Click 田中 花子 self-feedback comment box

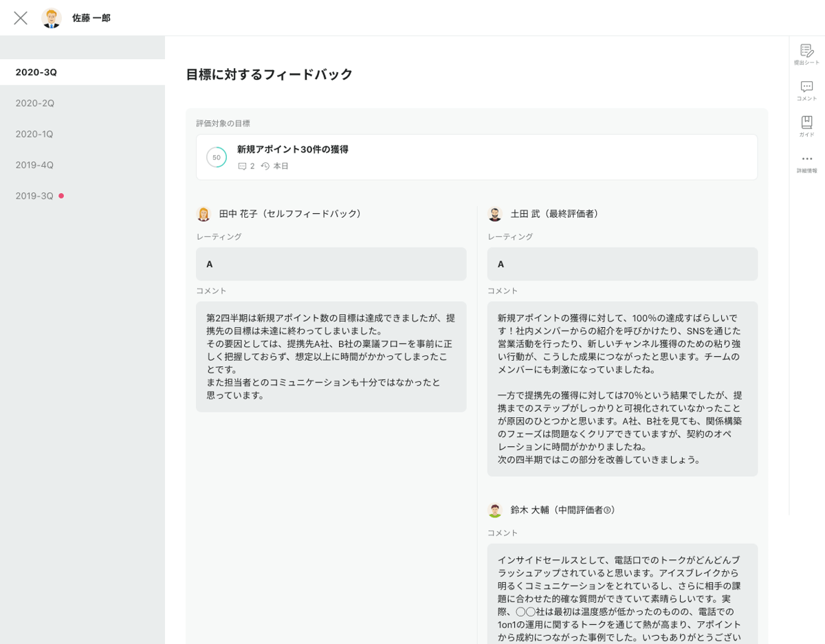[x=331, y=357]
